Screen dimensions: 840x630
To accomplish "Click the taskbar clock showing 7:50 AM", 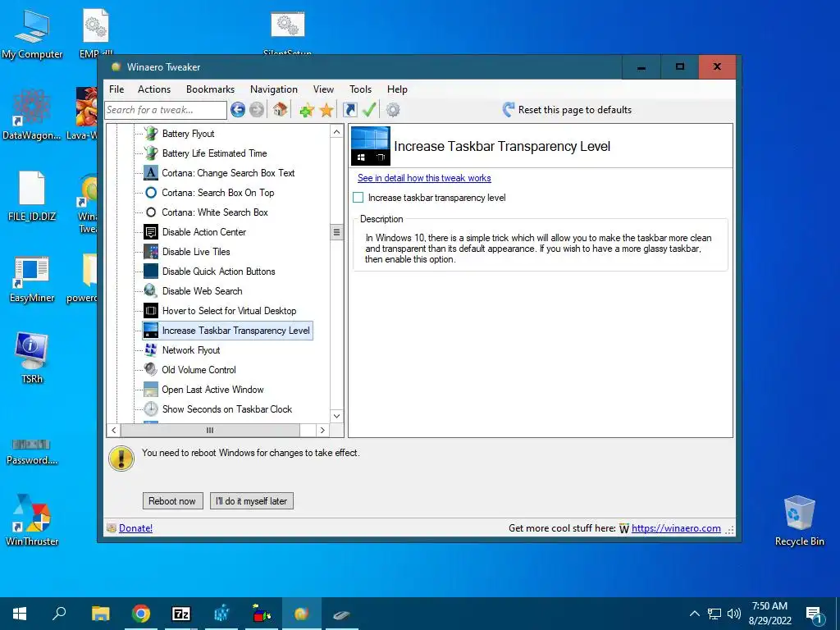I will [769, 614].
